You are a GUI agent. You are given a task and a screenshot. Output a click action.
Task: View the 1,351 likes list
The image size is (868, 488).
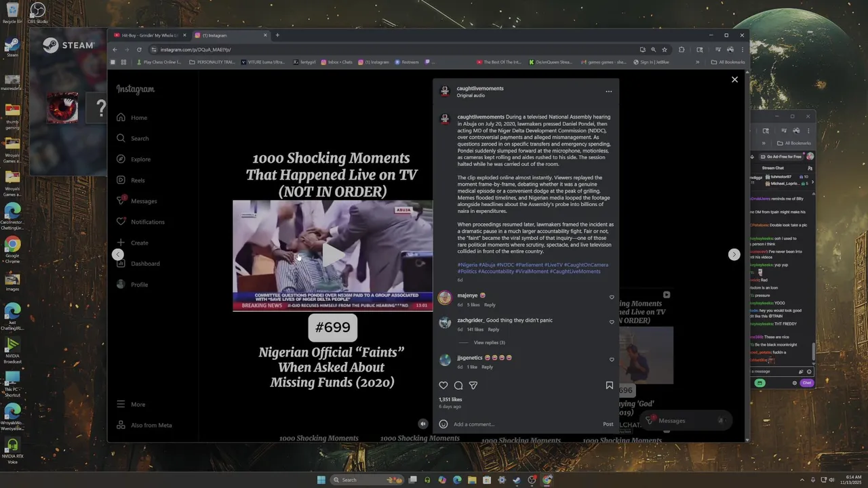point(450,399)
